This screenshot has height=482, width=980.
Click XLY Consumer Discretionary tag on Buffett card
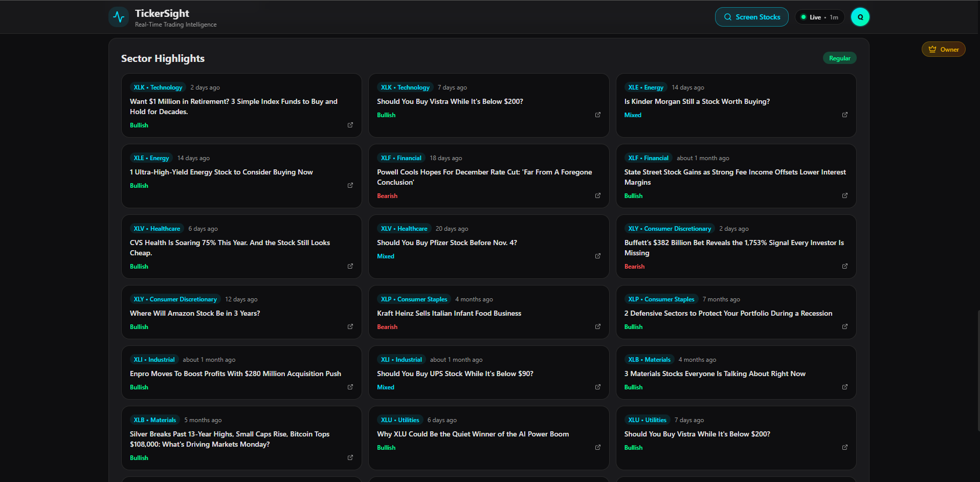point(670,229)
